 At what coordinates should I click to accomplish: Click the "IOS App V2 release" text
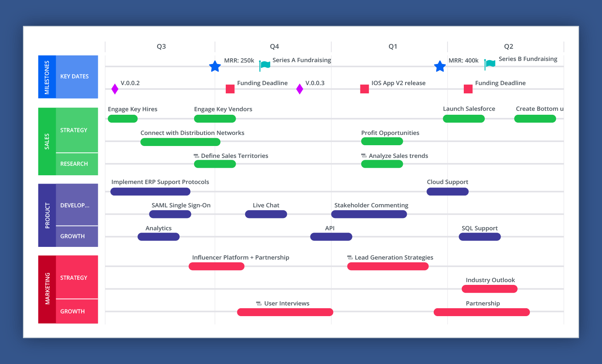coord(398,83)
